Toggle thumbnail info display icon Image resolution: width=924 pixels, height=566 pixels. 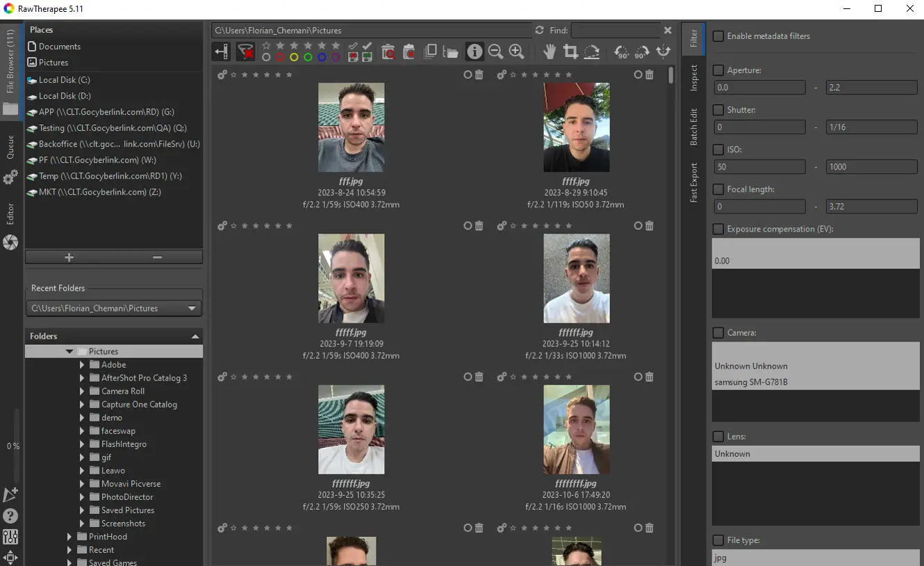[475, 51]
